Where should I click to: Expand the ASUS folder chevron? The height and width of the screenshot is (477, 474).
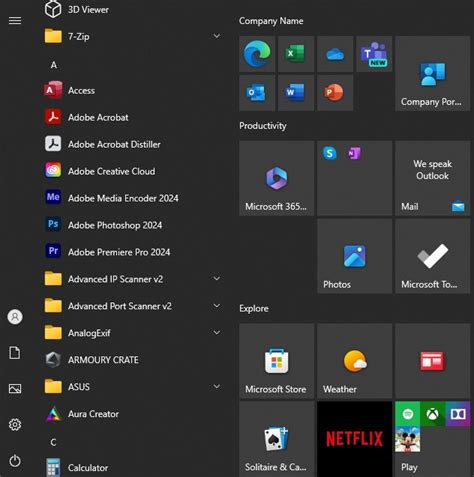(x=217, y=386)
